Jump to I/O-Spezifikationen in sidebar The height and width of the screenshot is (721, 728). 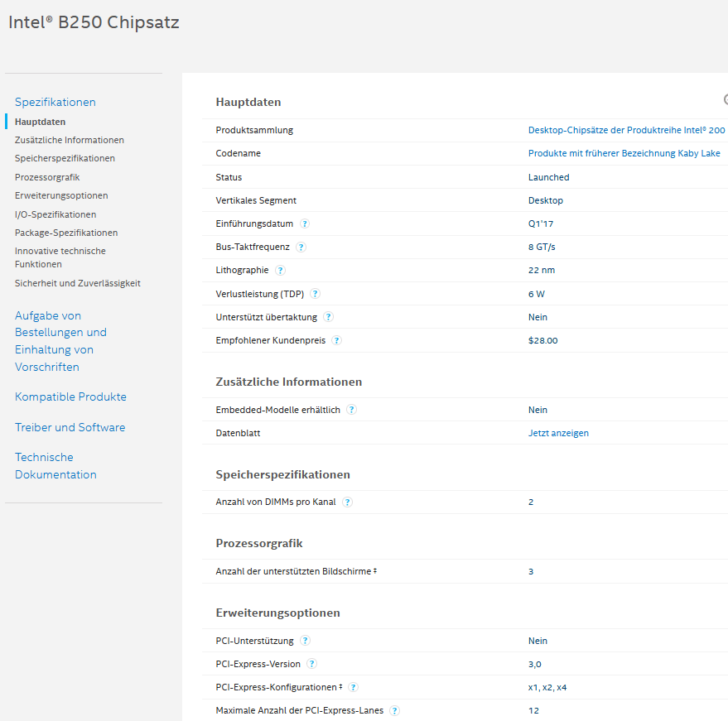(55, 214)
